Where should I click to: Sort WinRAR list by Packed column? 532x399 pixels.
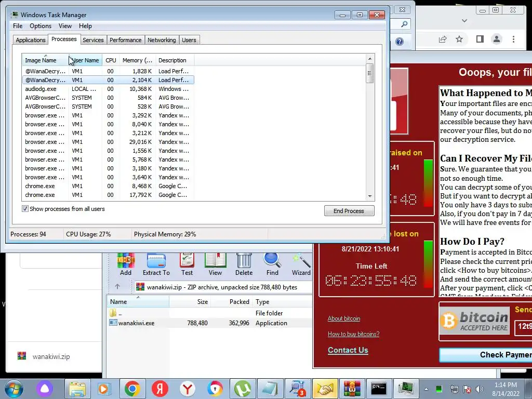tap(231, 302)
